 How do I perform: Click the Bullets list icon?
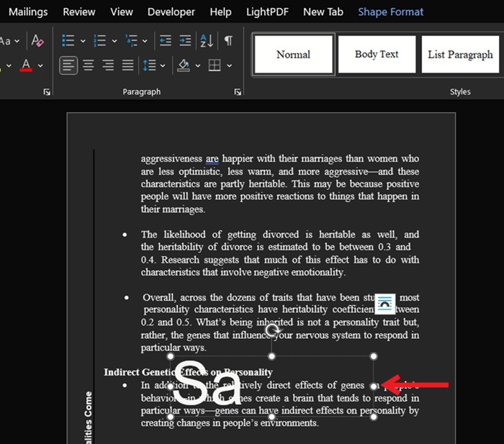68,41
